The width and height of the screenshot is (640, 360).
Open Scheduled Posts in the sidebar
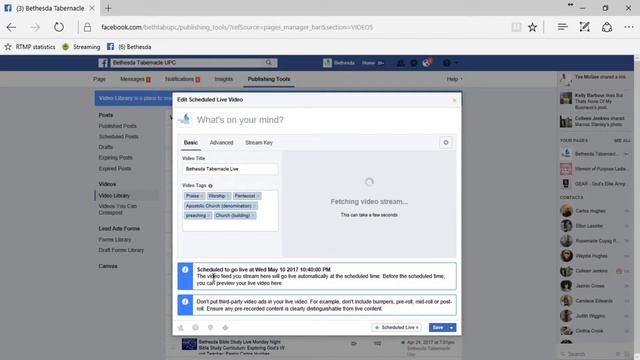click(118, 136)
